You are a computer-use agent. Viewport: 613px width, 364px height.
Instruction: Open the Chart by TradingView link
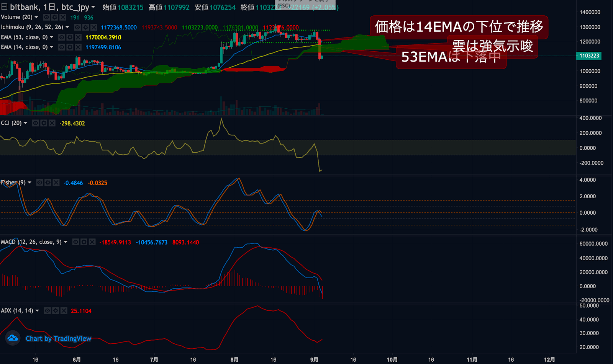[58, 338]
